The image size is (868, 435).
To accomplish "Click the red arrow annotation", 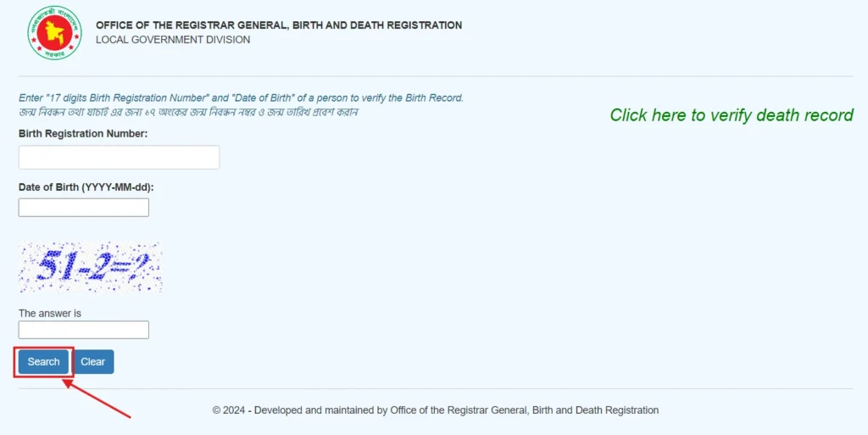I will tap(97, 399).
